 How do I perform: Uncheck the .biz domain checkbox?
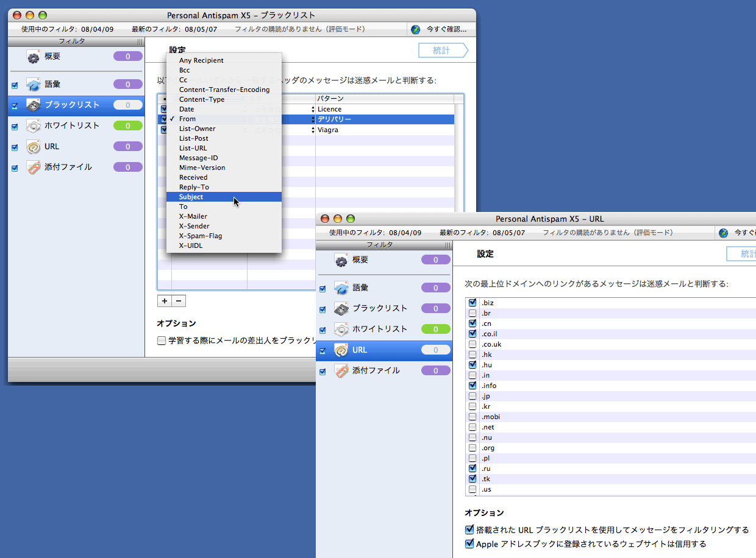click(x=472, y=303)
